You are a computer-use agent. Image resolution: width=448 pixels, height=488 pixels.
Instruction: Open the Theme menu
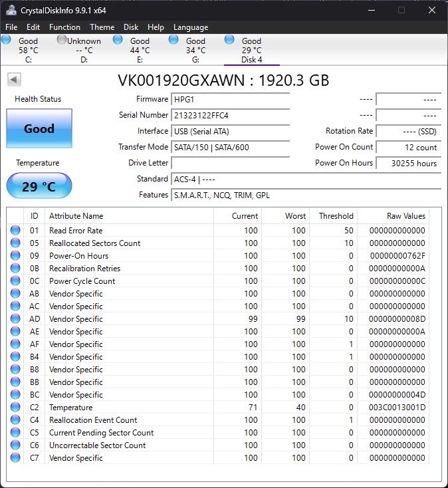point(102,27)
